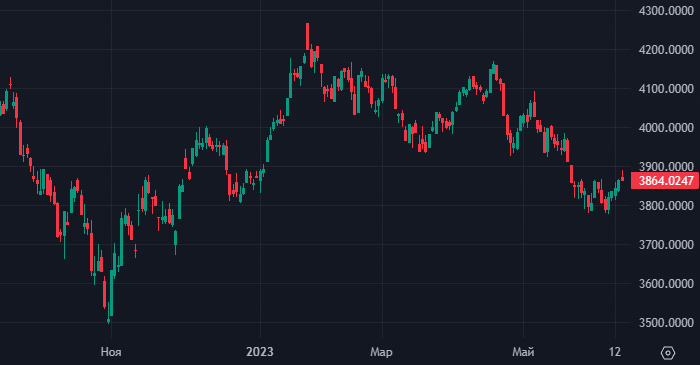
Task: Click the red 3864.0247 current price label
Action: click(x=665, y=181)
